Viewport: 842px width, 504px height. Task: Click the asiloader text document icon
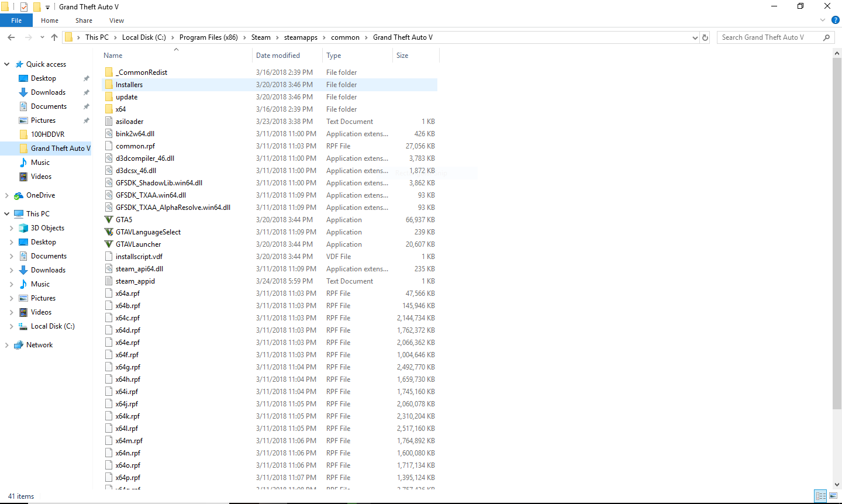click(109, 122)
